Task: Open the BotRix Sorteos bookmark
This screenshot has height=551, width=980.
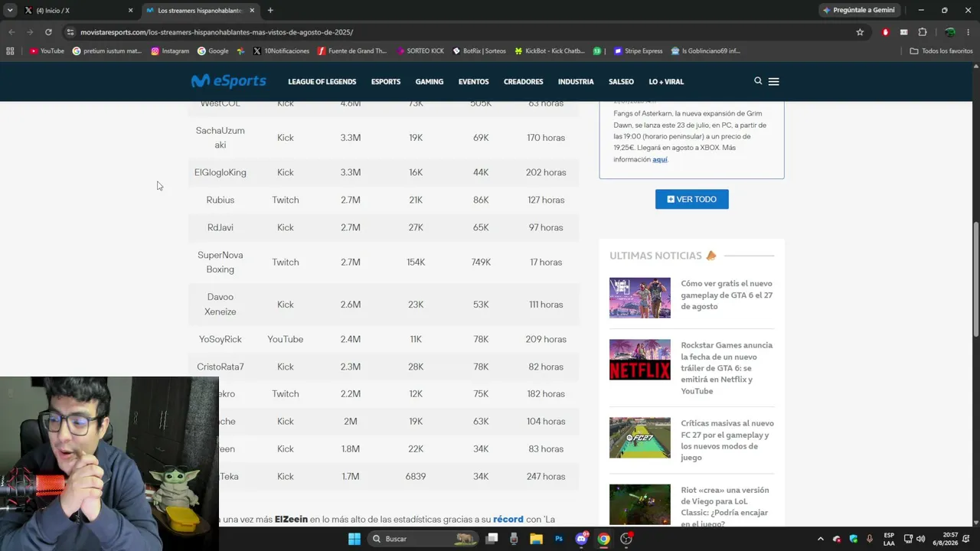Action: [479, 51]
